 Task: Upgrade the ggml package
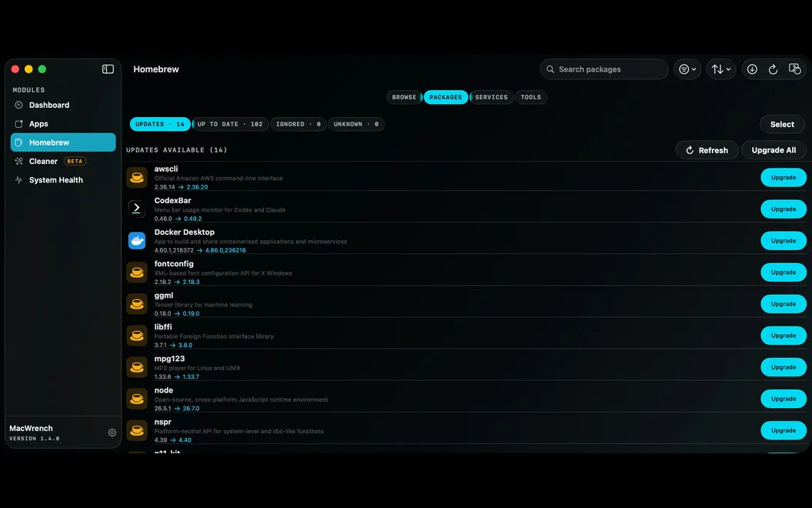(x=784, y=304)
